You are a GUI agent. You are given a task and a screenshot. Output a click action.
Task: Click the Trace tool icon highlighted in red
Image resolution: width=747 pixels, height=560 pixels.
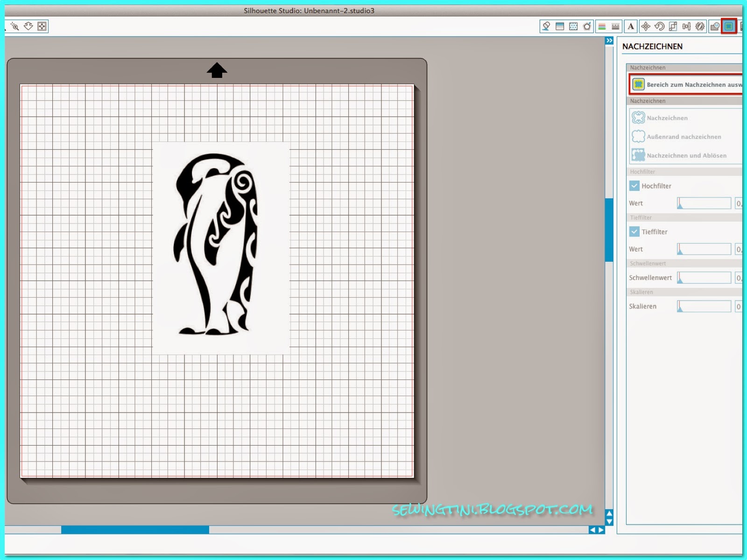pyautogui.click(x=728, y=27)
